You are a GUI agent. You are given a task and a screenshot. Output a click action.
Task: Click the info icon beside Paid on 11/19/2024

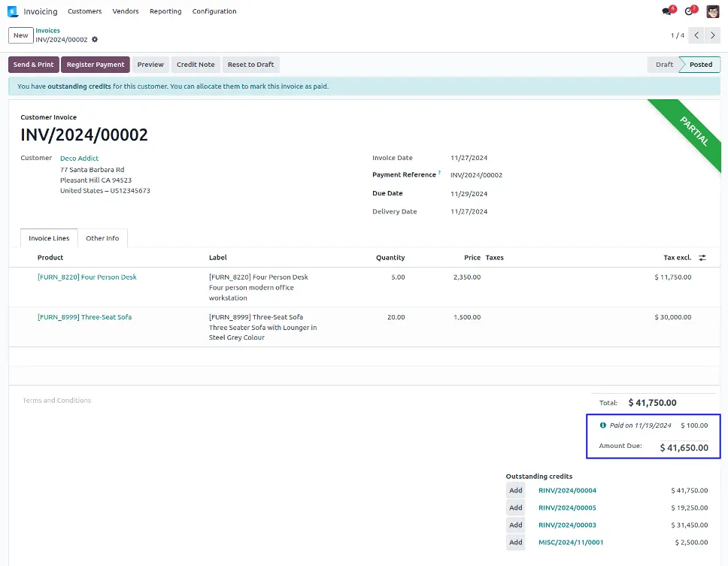pyautogui.click(x=602, y=425)
